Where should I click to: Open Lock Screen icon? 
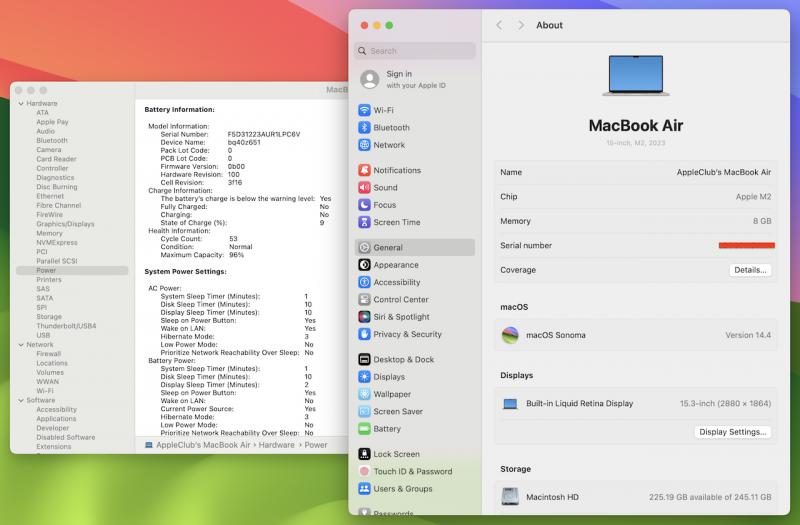coord(364,454)
